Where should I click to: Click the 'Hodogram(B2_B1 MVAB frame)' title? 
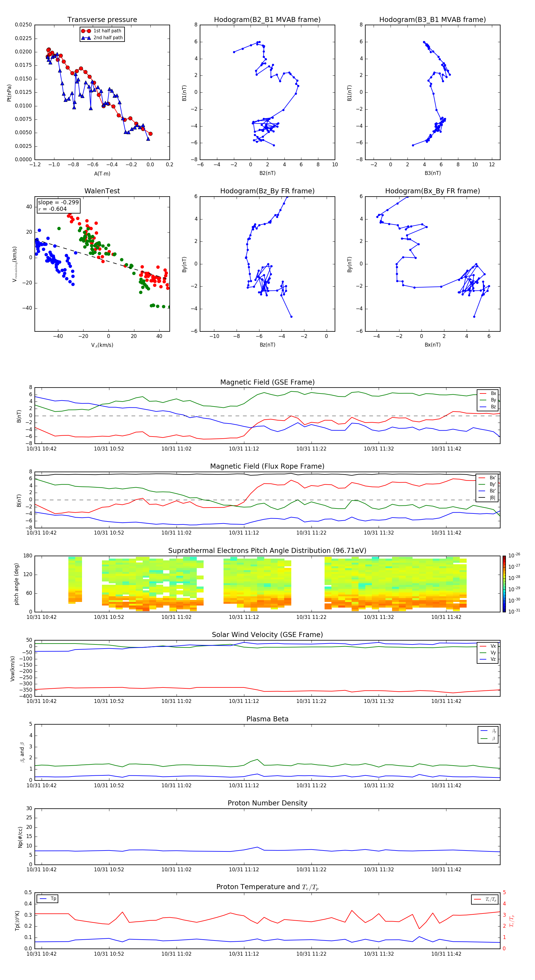pos(267,19)
